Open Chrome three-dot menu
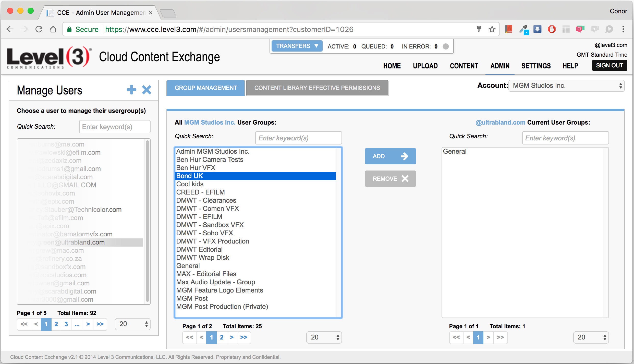This screenshot has height=364, width=634. click(623, 29)
